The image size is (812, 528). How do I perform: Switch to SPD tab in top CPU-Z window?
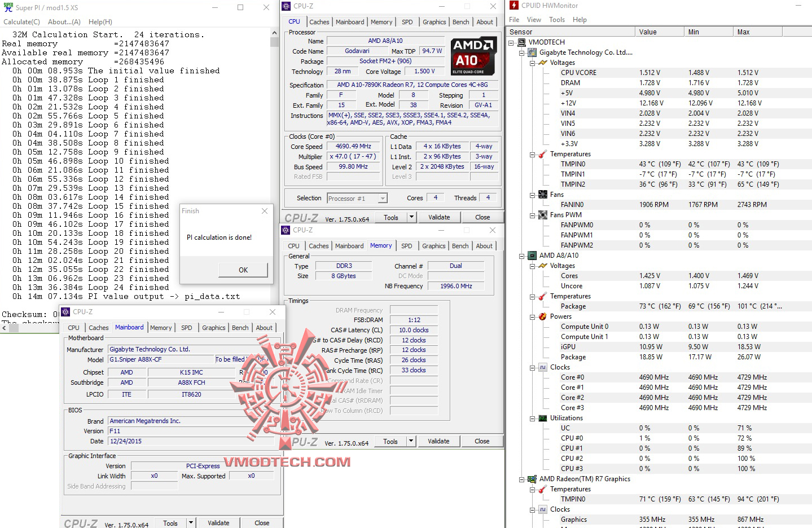(407, 22)
